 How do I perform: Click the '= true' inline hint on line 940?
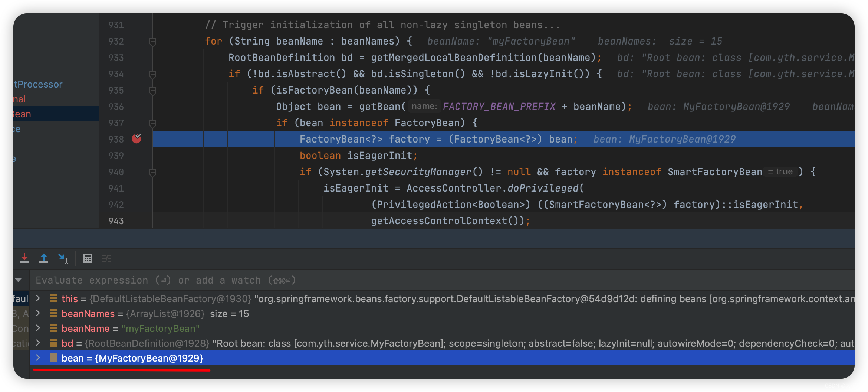pos(780,171)
